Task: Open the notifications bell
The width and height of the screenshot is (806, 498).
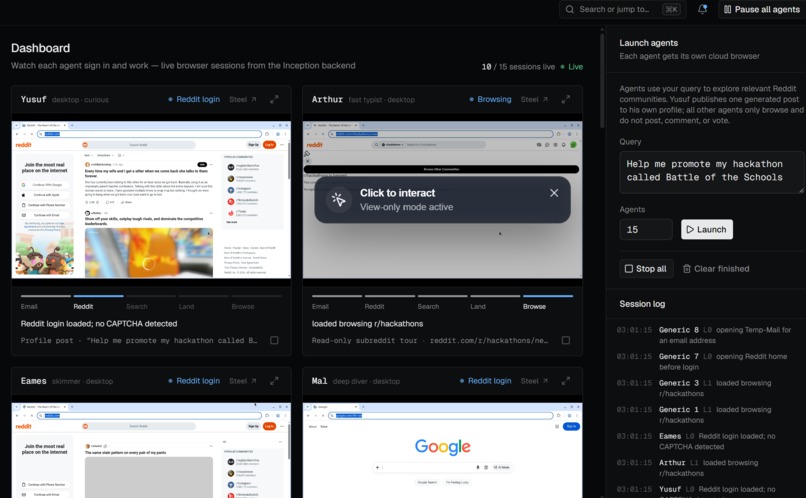Action: point(702,9)
